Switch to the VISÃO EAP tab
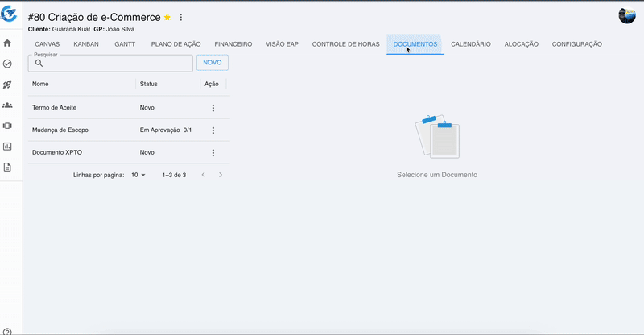This screenshot has height=335, width=644. (283, 44)
